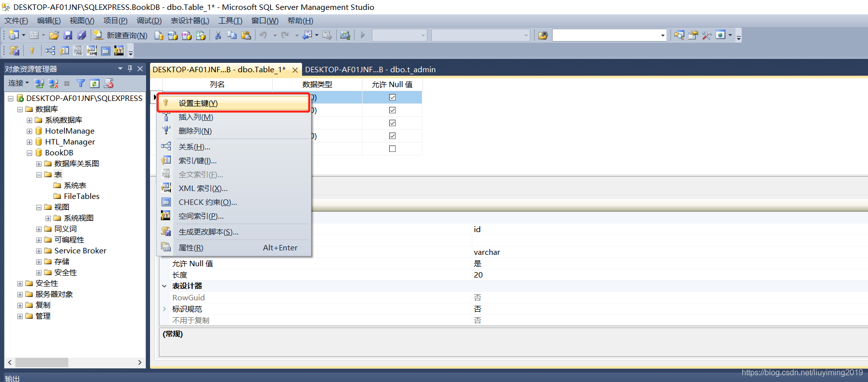
Task: Close the dbo.Table_1 tab with its X
Action: tap(295, 70)
